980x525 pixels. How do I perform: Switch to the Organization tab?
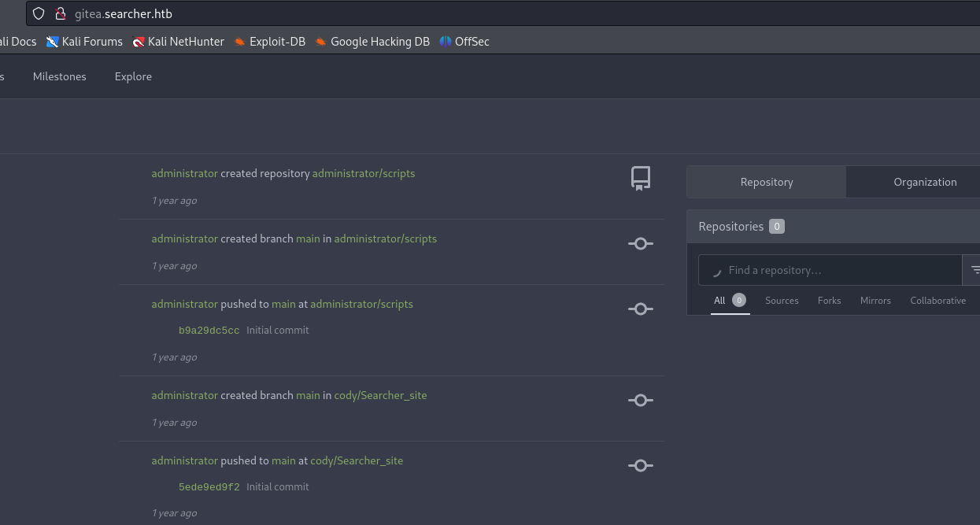[x=913, y=182]
